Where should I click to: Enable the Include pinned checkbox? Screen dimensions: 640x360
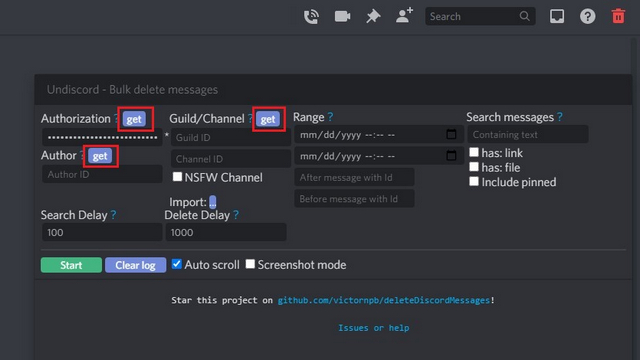coord(473,181)
